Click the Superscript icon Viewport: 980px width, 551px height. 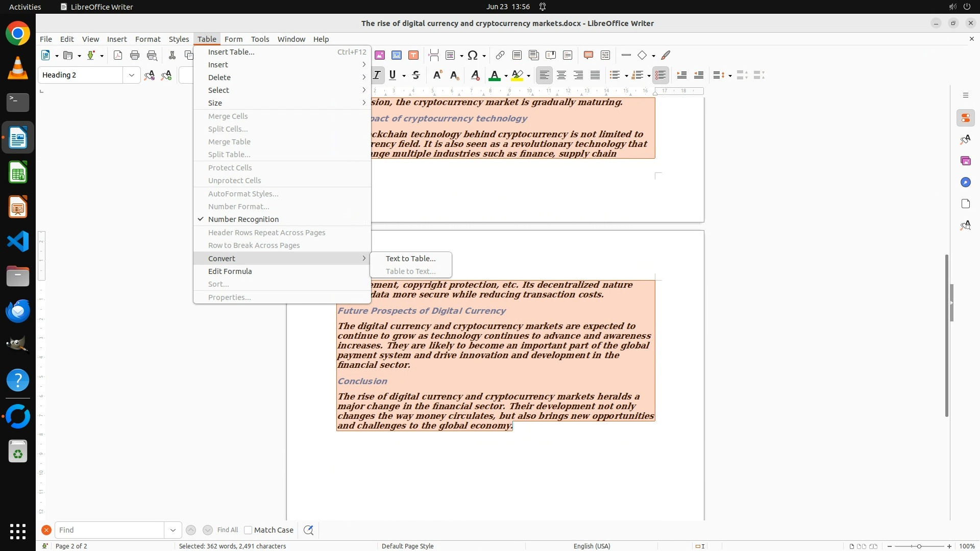(x=437, y=76)
